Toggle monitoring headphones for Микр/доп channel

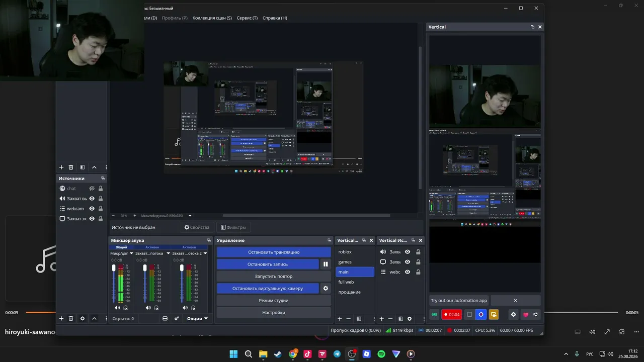[125, 308]
